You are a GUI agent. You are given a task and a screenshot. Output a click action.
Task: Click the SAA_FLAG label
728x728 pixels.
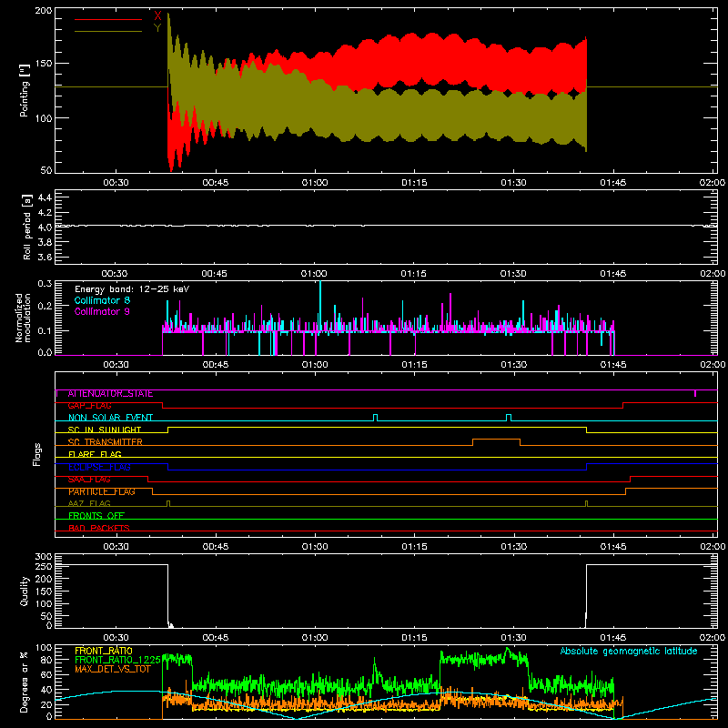coord(89,480)
